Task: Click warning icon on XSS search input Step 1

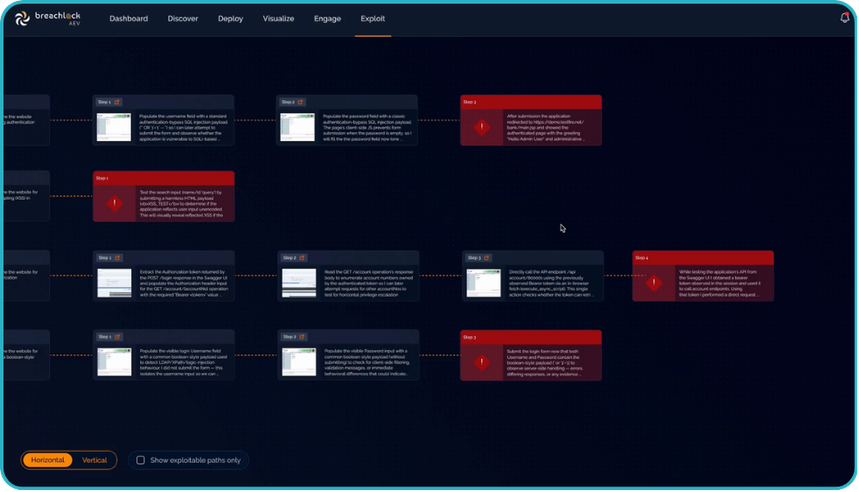Action: [x=114, y=203]
